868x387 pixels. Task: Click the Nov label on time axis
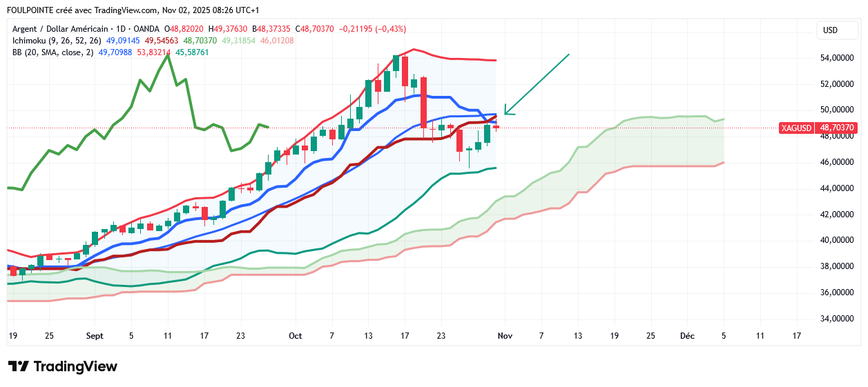pos(505,336)
